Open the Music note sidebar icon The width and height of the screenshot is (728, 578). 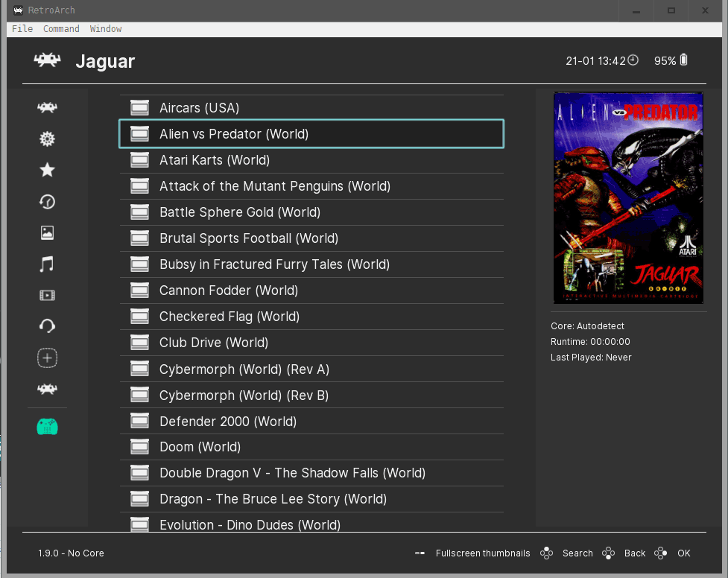[47, 264]
